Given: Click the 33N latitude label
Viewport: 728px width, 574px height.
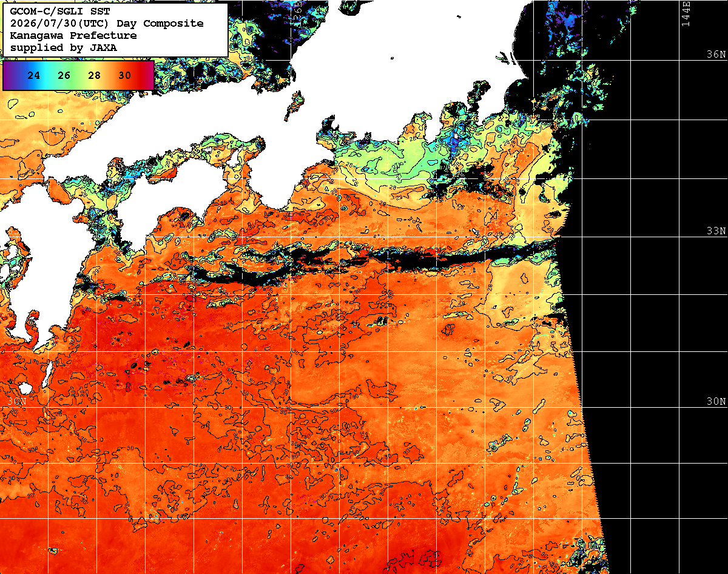Looking at the screenshot, I should pyautogui.click(x=716, y=231).
